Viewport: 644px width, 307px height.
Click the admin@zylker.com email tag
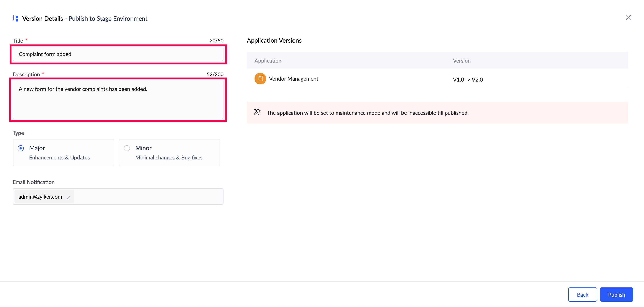[40, 197]
